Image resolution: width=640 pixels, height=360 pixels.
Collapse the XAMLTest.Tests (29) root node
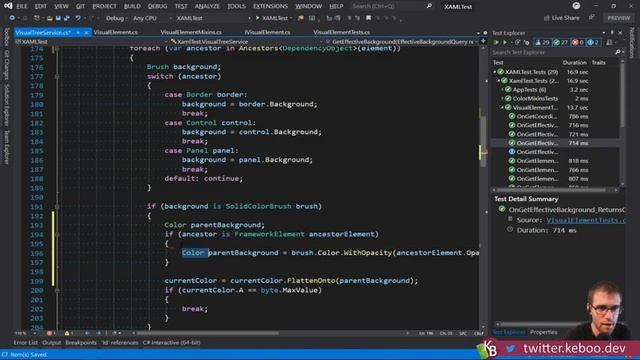(x=495, y=72)
